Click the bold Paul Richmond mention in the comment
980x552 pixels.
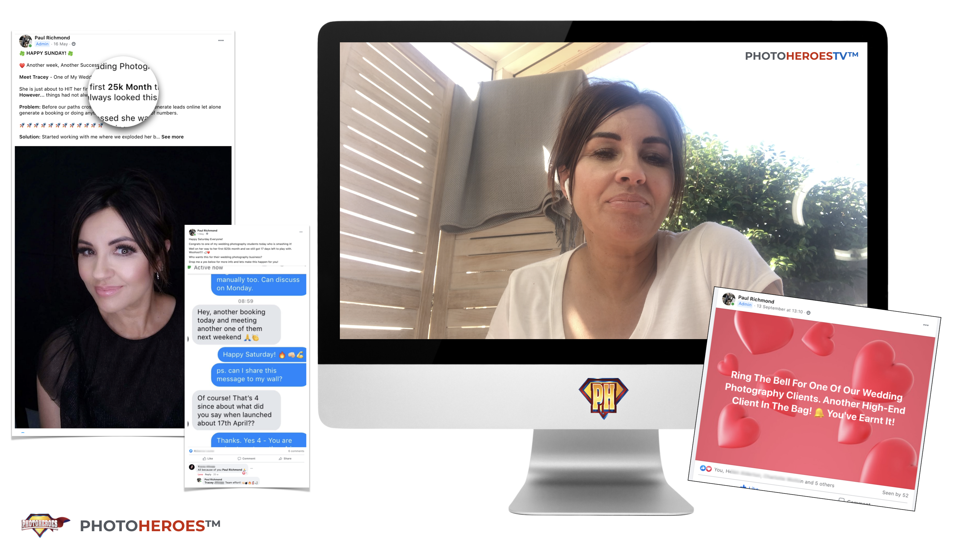coord(232,469)
